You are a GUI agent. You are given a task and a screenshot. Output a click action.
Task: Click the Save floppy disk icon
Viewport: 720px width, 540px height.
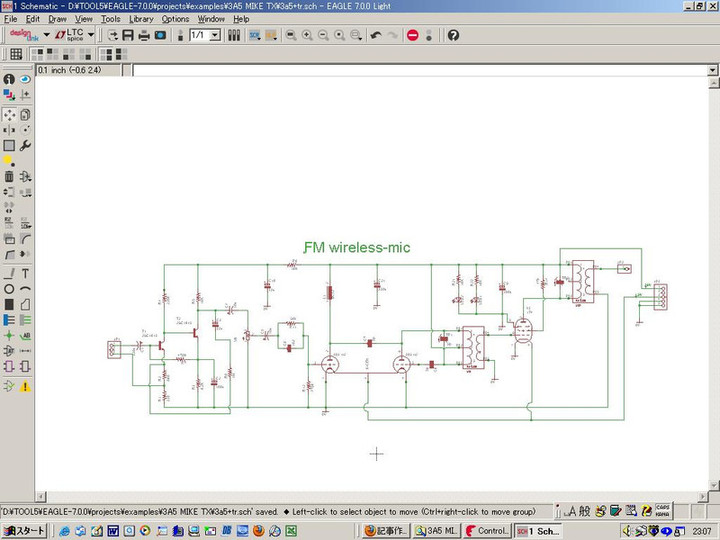click(x=128, y=35)
